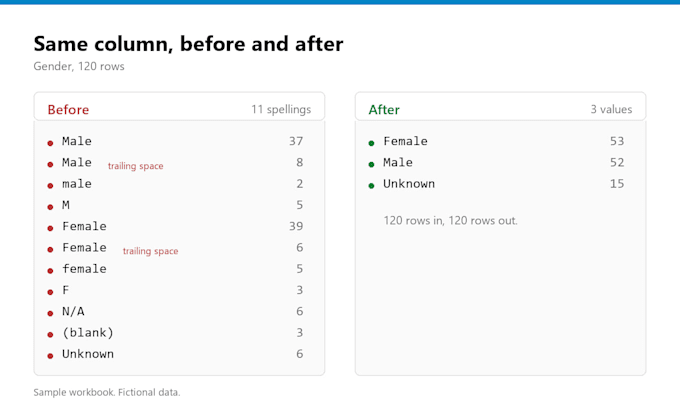Image resolution: width=680 pixels, height=409 pixels.
Task: Click the Before panel heading
Action: tap(68, 110)
